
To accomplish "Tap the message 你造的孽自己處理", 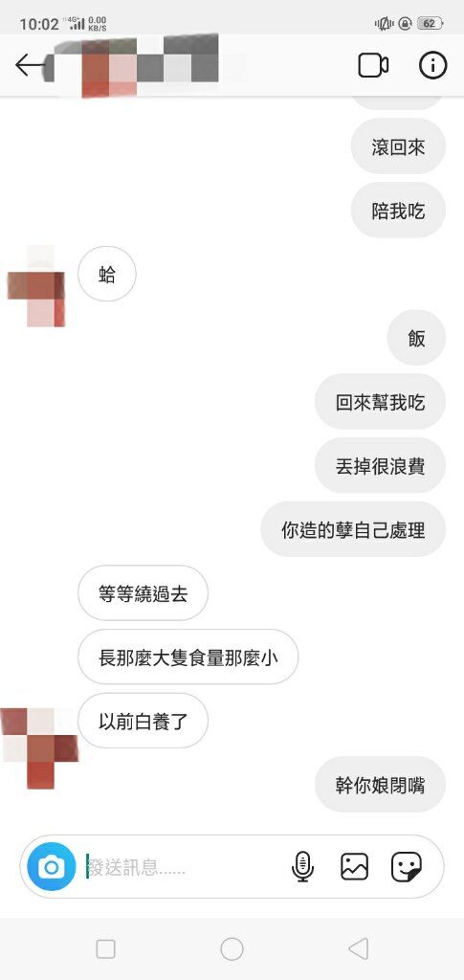I will 353,529.
